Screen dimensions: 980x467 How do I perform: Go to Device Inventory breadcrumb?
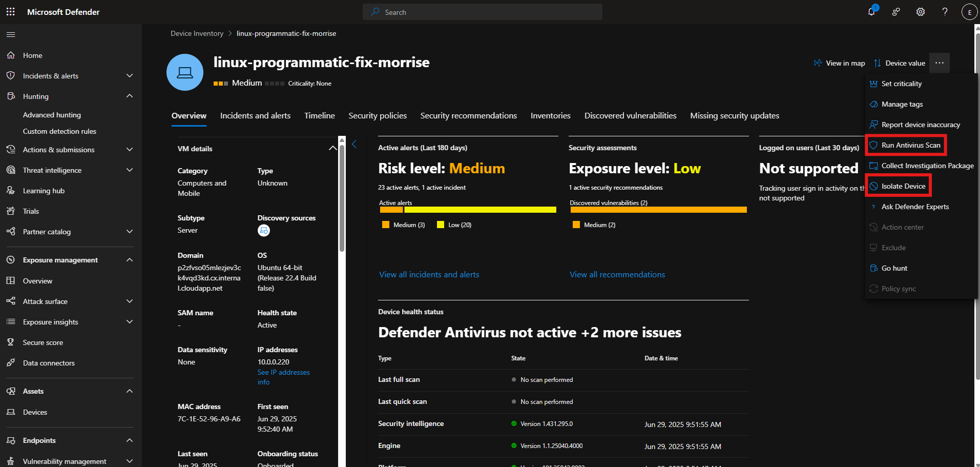pos(197,33)
